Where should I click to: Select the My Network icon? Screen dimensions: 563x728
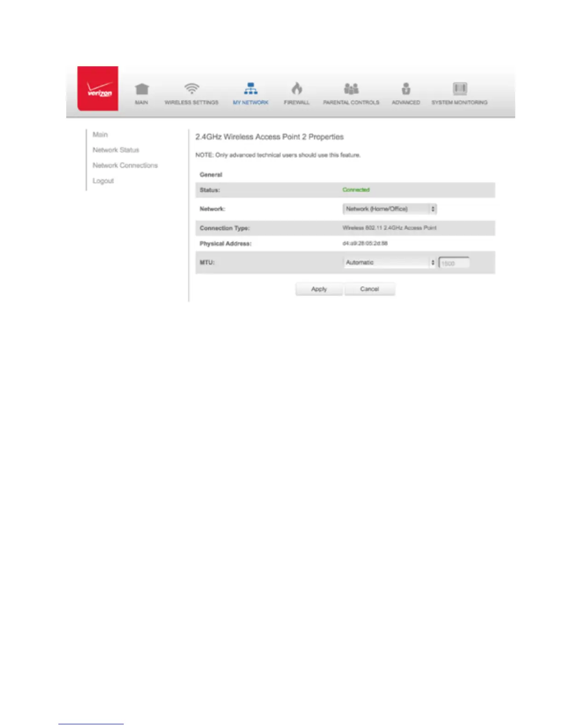[250, 88]
